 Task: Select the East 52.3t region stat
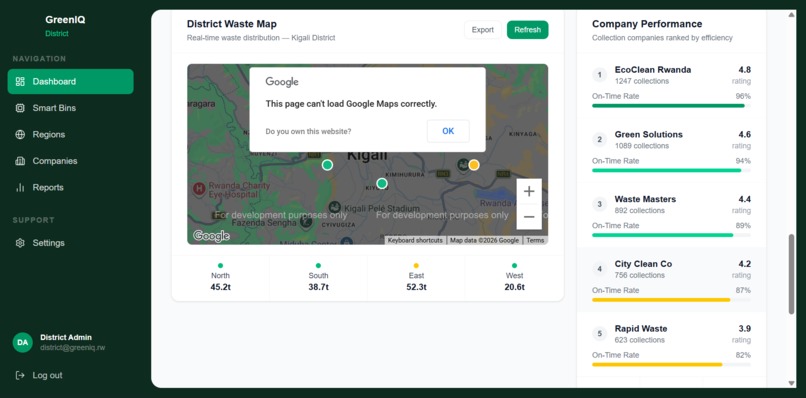416,278
